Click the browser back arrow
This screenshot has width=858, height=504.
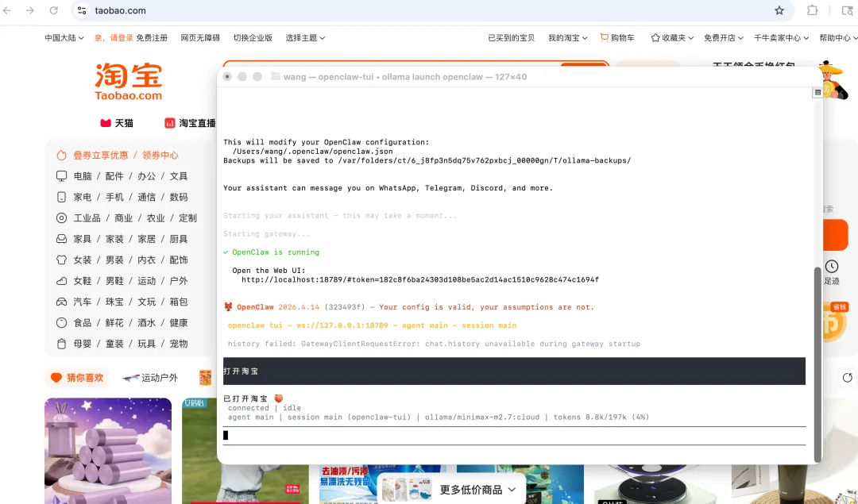(7, 10)
